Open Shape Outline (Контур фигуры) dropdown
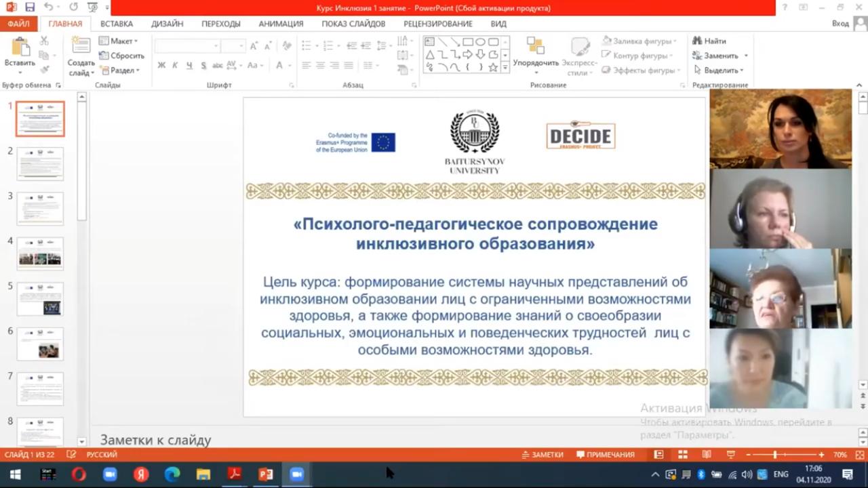The height and width of the screenshot is (488, 868). (x=637, y=56)
